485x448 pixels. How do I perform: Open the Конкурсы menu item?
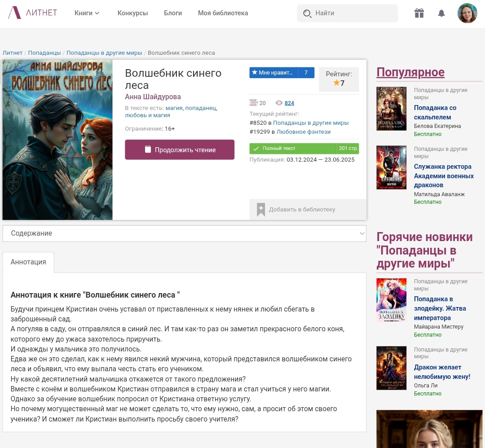tap(132, 13)
